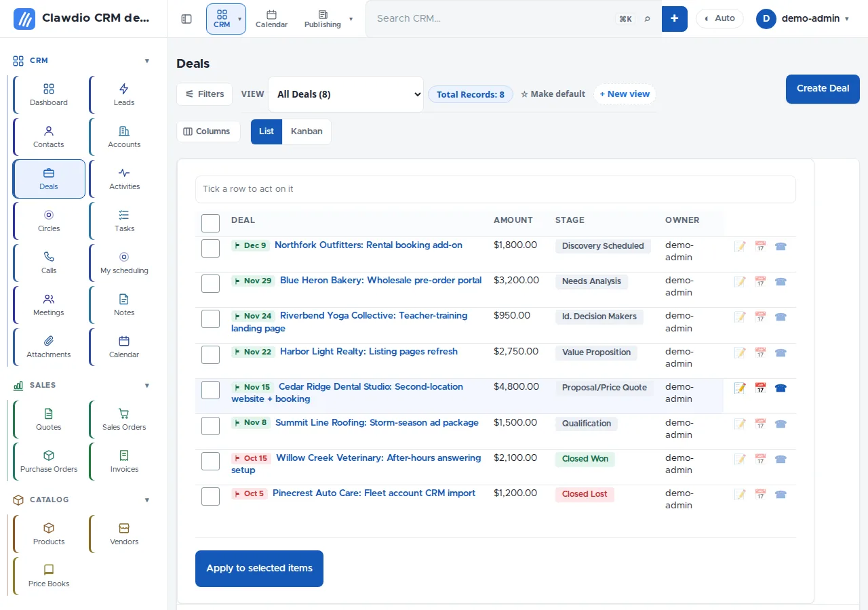Open the Meetings module
The image size is (868, 610).
click(x=49, y=305)
